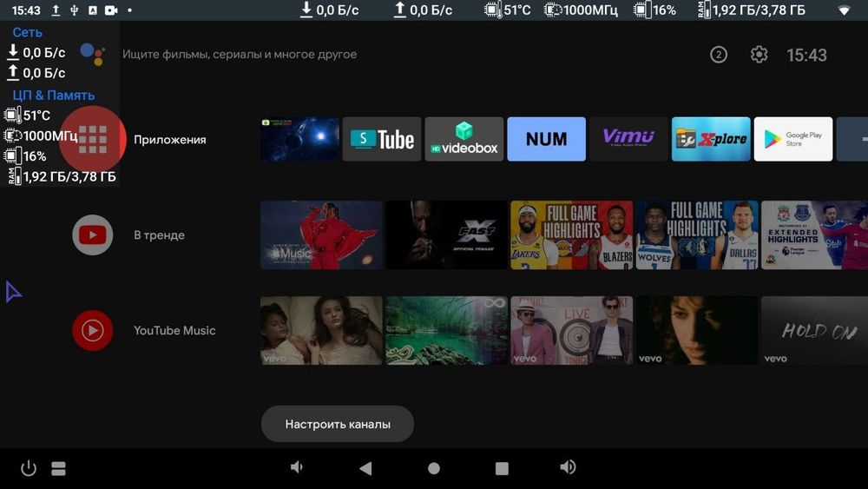Tap the Wi-Fi status icon
The height and width of the screenshot is (489, 868).
click(845, 10)
